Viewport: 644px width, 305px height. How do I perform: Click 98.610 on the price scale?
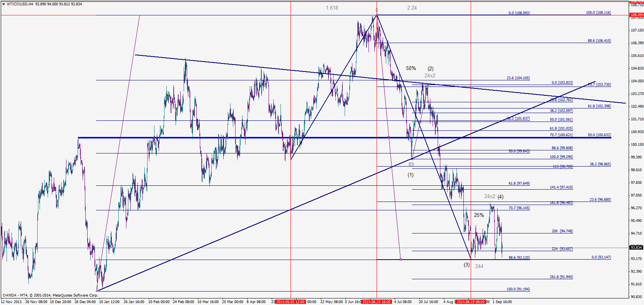click(x=637, y=170)
